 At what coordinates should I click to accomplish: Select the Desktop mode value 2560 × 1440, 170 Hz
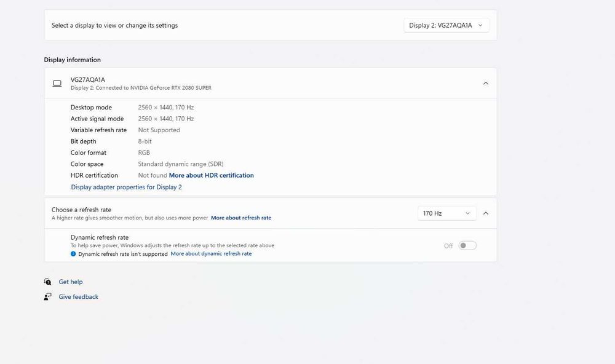click(x=166, y=107)
